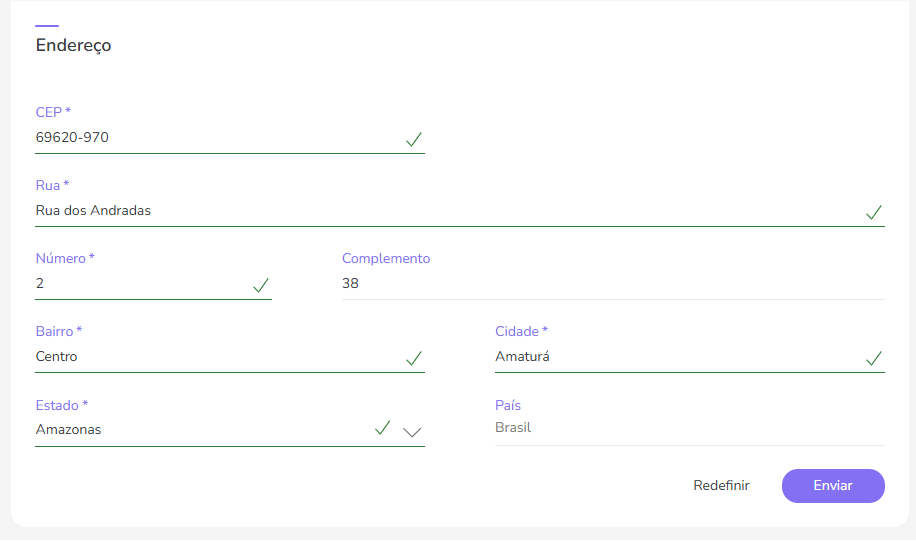The height and width of the screenshot is (541, 916).
Task: Expand the Estado dropdown arrow
Action: click(412, 432)
